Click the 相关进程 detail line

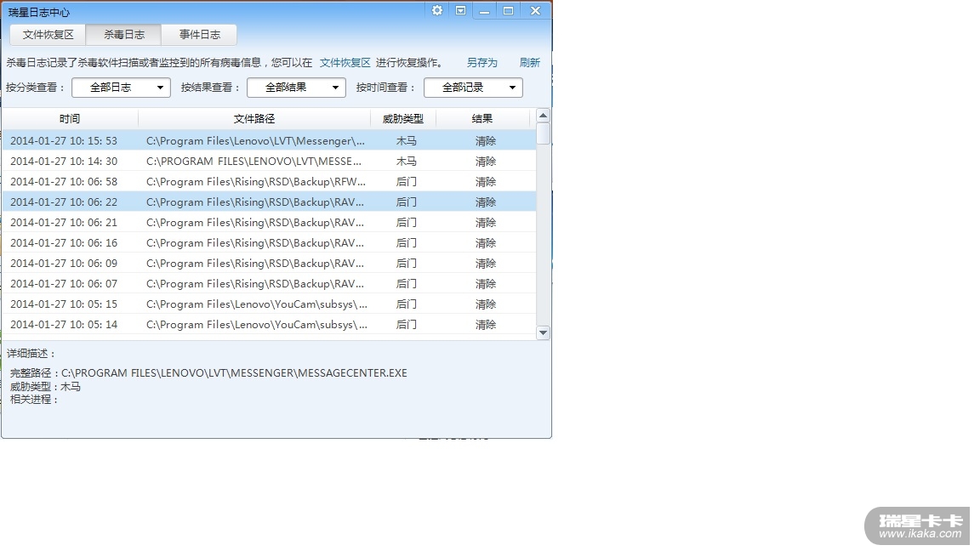tap(34, 399)
